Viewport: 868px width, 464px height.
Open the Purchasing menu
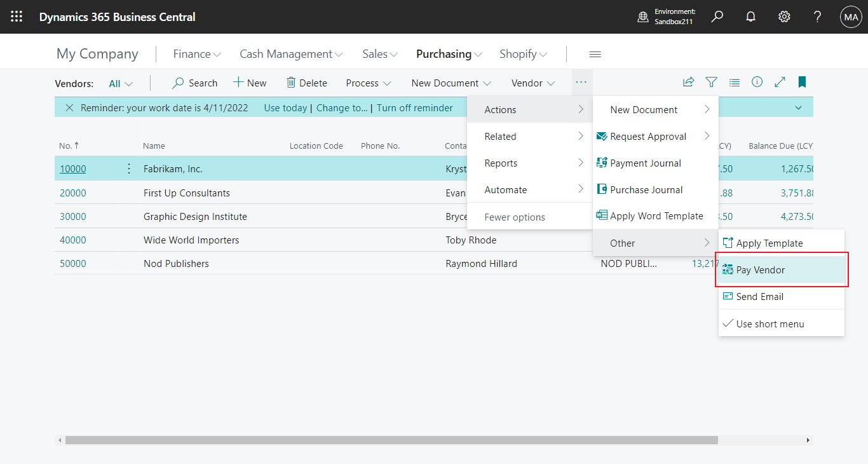point(449,54)
